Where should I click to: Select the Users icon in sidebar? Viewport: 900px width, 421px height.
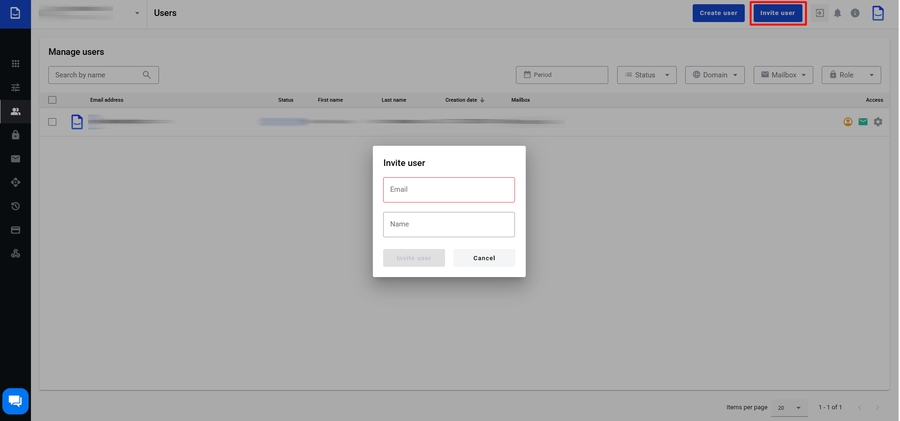click(15, 112)
